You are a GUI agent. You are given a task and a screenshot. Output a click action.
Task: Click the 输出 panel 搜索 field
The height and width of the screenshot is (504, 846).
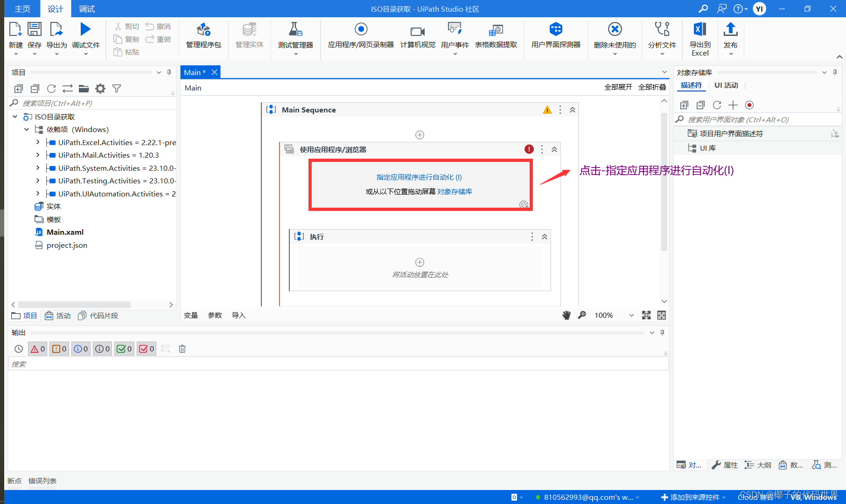(338, 364)
